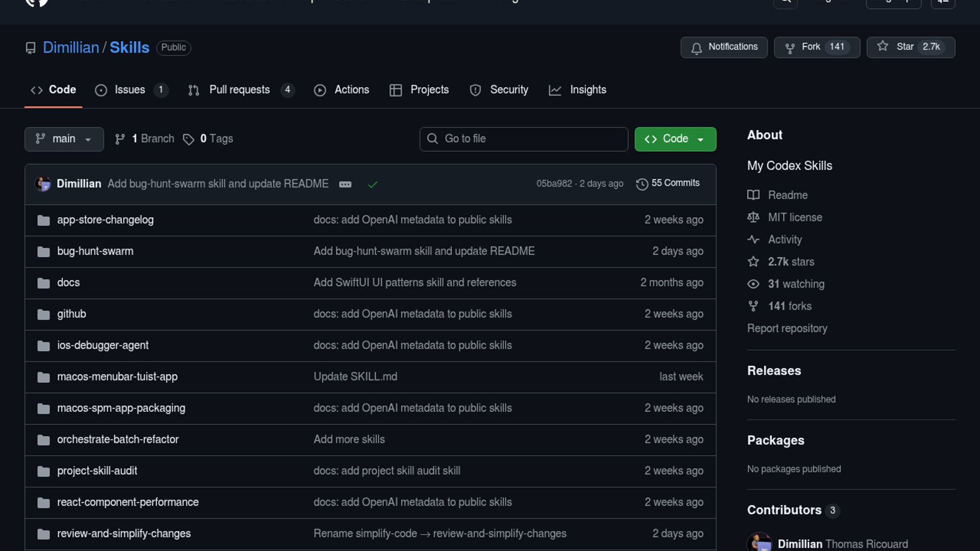Click the Notifications bell icon
This screenshot has width=980, height=551.
point(696,48)
